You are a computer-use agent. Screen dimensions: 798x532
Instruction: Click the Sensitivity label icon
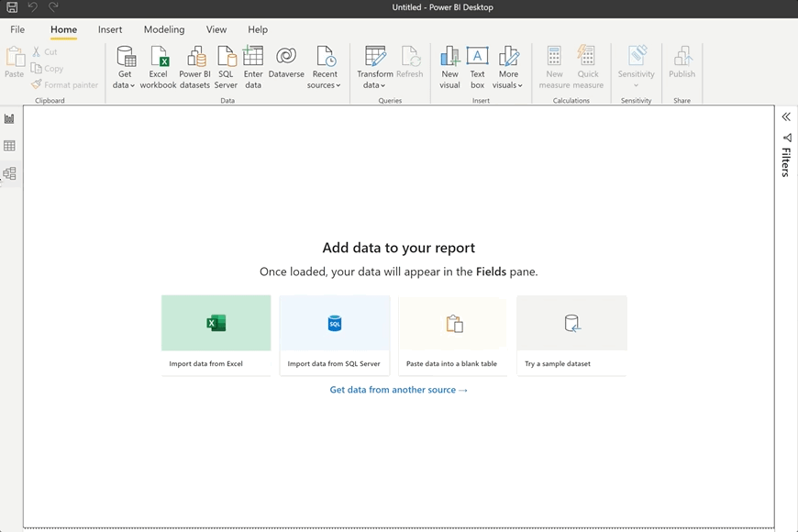(637, 55)
